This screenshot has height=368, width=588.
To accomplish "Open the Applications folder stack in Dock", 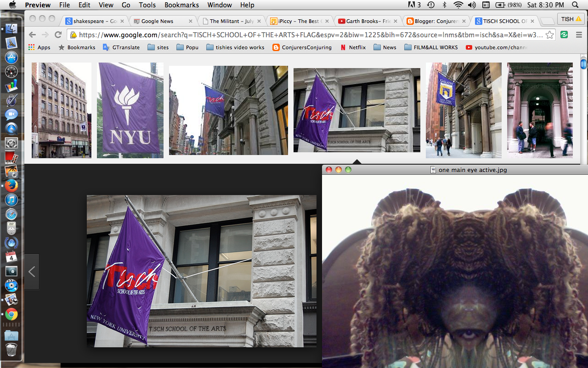I will point(11,335).
